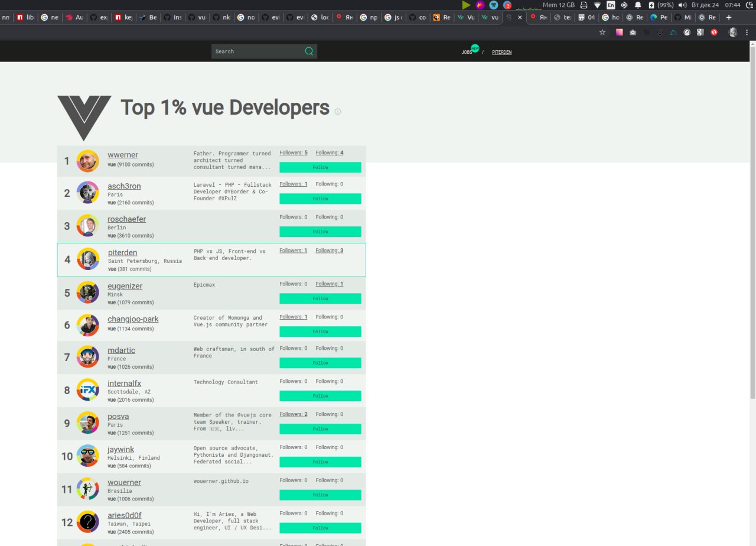Click the printer icon in system tray

(x=584, y=5)
